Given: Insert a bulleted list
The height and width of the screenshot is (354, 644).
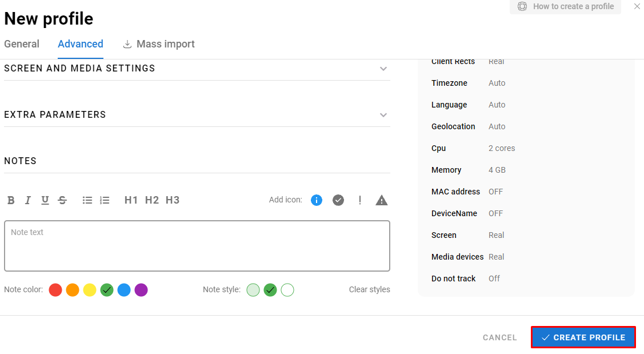Looking at the screenshot, I should point(87,200).
